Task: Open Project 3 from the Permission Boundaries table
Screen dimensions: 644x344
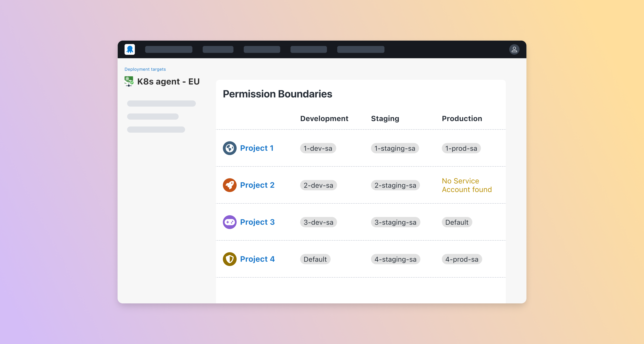Action: [x=258, y=222]
